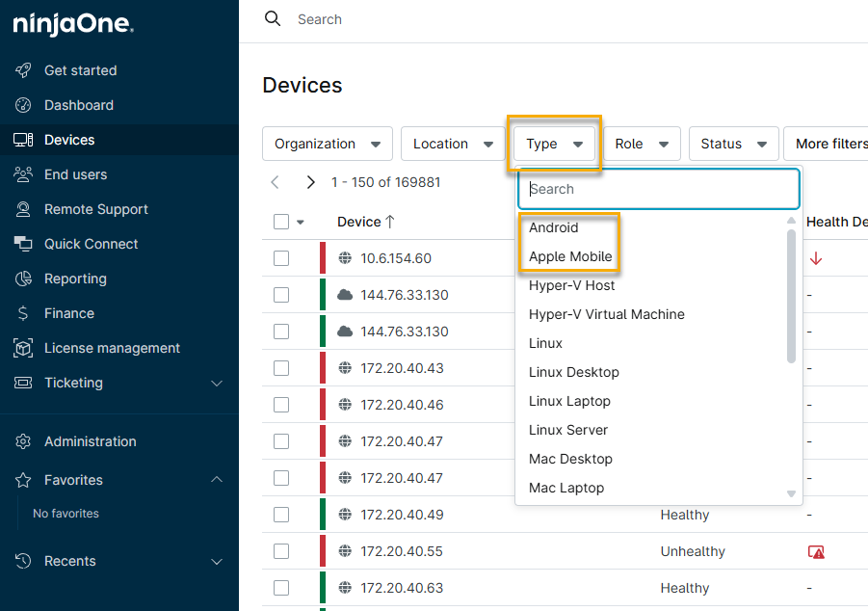868x611 pixels.
Task: Tick the checkbox for device 10.6.154.60
Action: pos(281,258)
